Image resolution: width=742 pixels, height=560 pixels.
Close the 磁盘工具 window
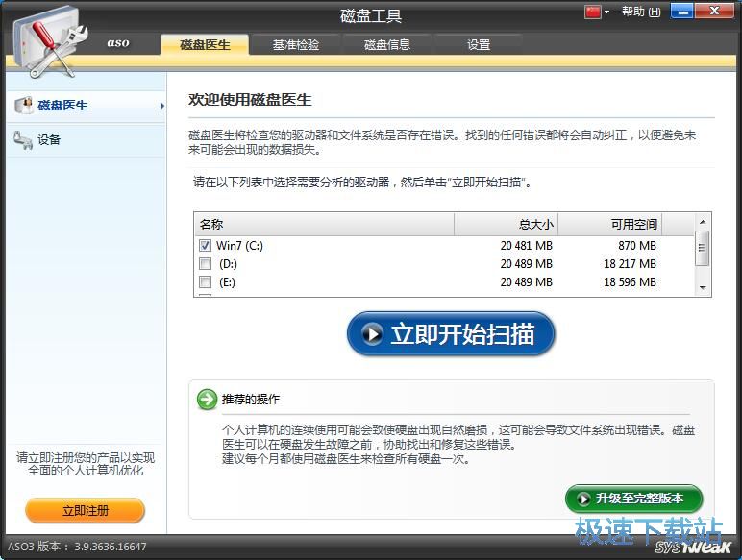click(x=714, y=12)
